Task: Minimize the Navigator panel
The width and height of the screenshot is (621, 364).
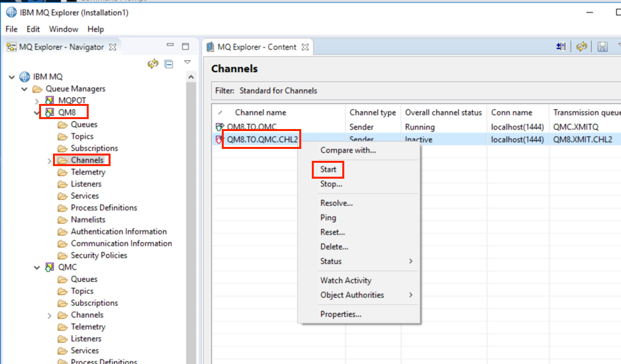Action: (170, 45)
